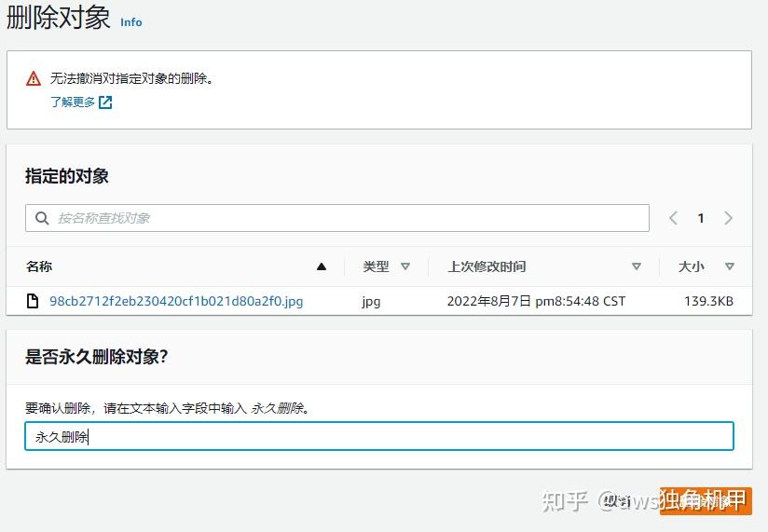Open the 了解更多 link
768x532 pixels.
coord(73,102)
